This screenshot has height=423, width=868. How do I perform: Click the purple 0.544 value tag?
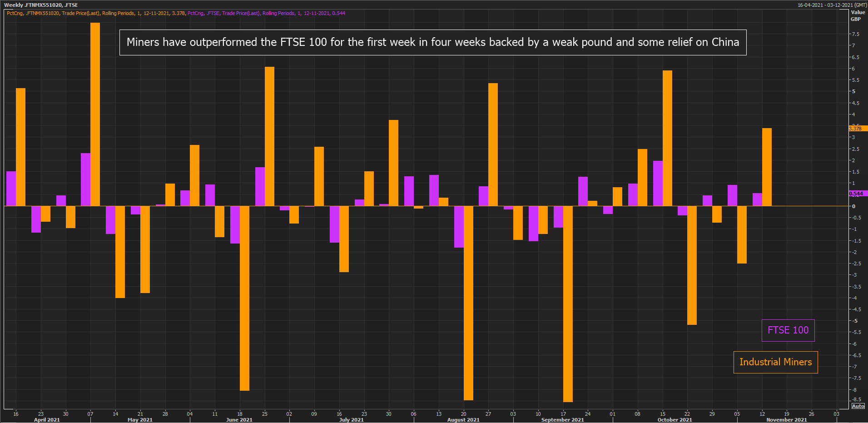pos(858,194)
